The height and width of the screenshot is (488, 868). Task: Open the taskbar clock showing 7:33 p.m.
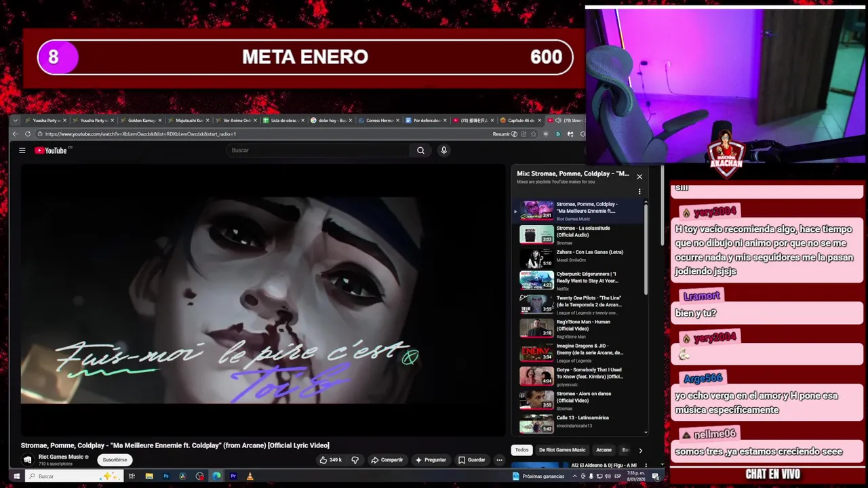pos(637,476)
